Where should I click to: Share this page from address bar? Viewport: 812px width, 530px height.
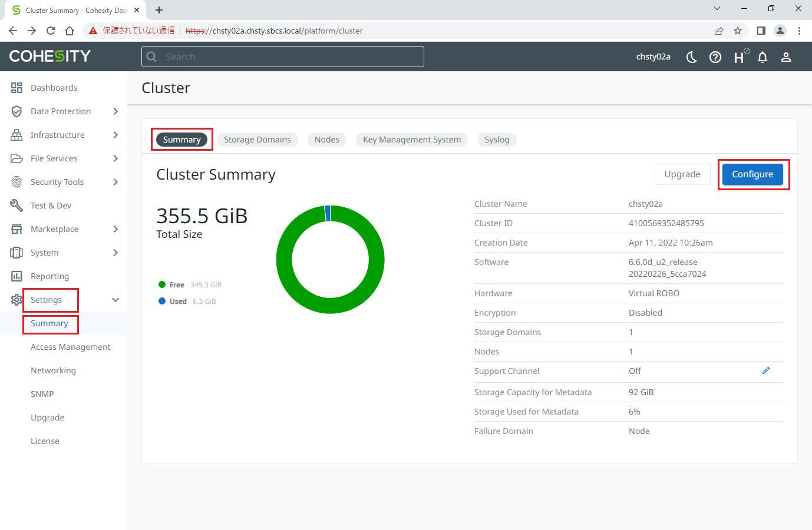coord(719,31)
